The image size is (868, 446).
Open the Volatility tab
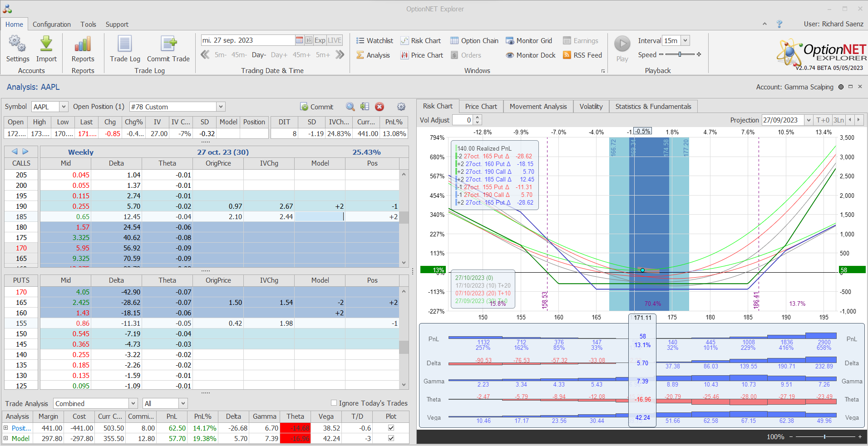(591, 107)
